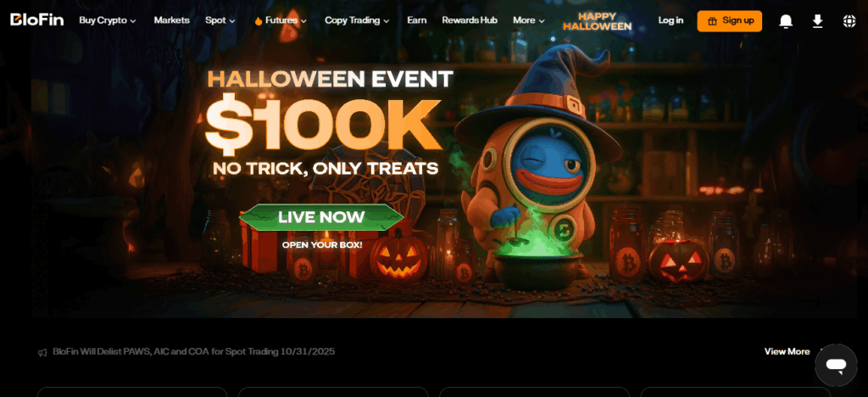Click the Futures flame icon
Screen dimensions: 868x397
(258, 21)
